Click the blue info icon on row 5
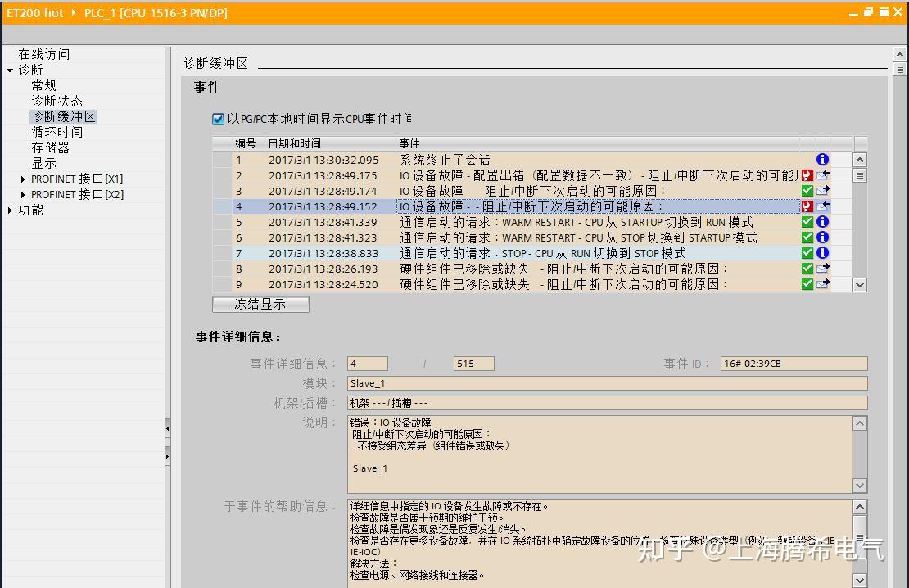This screenshot has width=909, height=588. (x=822, y=221)
